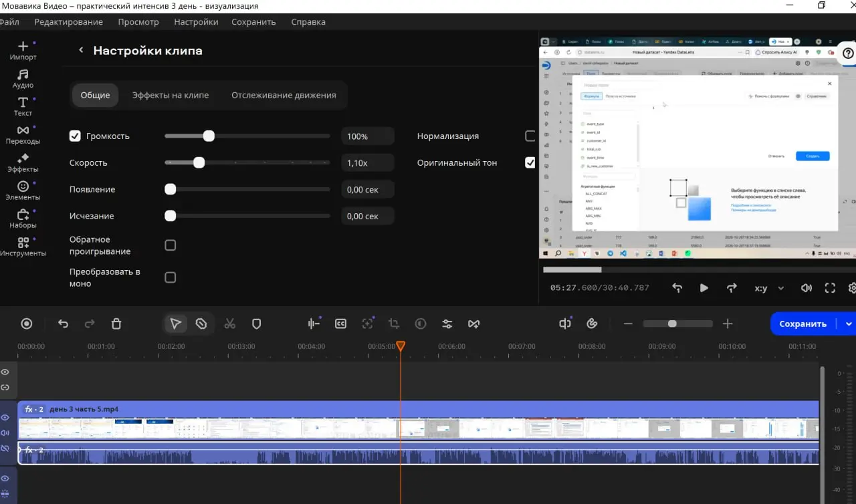
Task: Open the Элементы panel in sidebar
Action: click(23, 191)
